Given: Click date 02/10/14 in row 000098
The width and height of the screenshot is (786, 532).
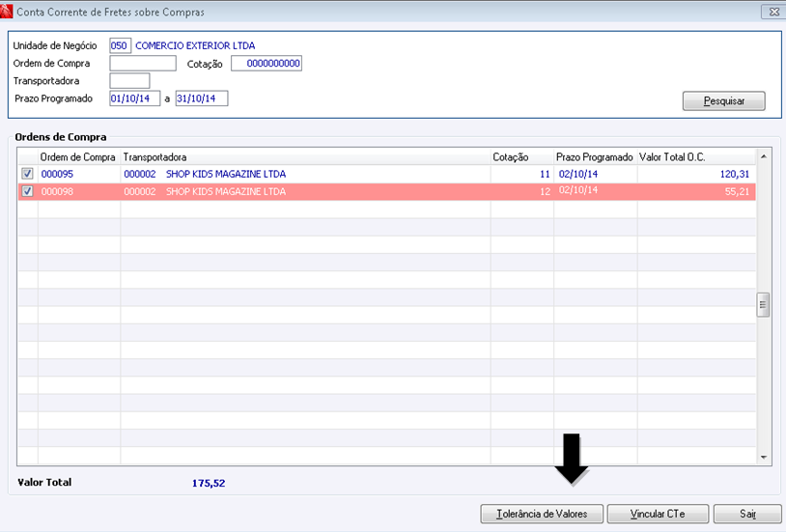Looking at the screenshot, I should coord(578,190).
